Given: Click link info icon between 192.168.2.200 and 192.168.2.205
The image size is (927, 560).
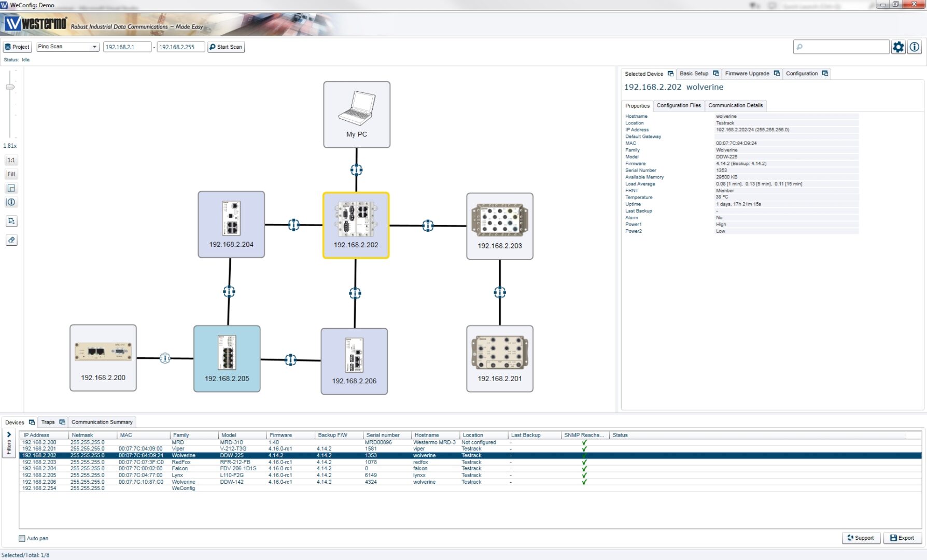Looking at the screenshot, I should (165, 358).
